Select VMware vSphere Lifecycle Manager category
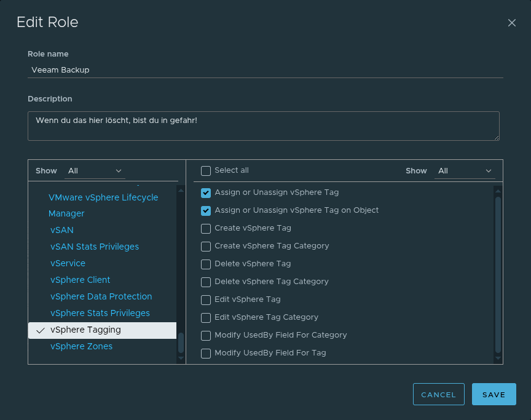The height and width of the screenshot is (420, 531). click(x=103, y=205)
